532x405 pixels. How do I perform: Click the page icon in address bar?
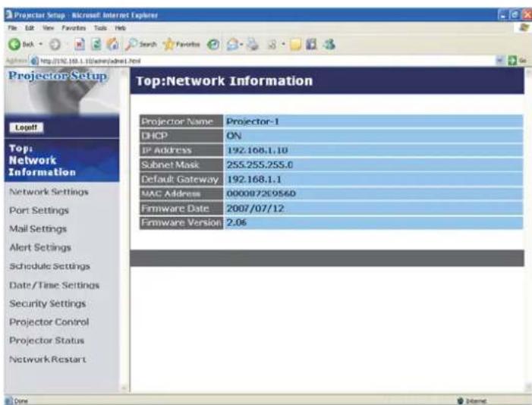(34, 61)
